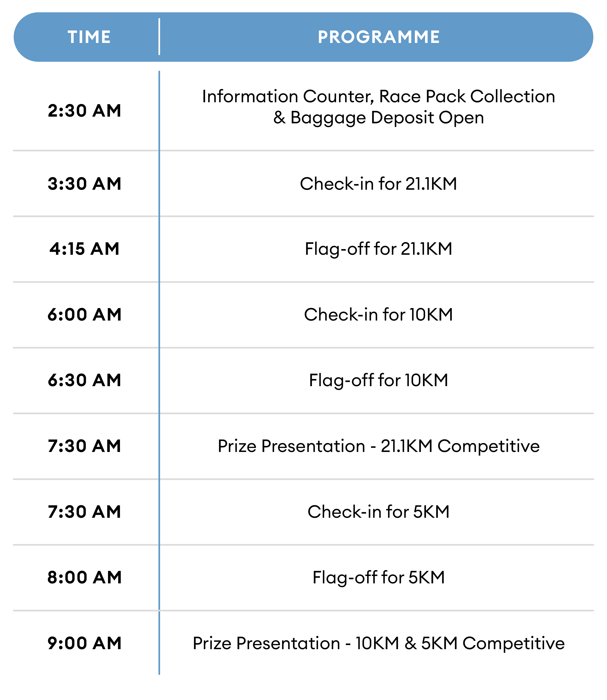Select the 3:30 AM time entry
The width and height of the screenshot is (607, 700).
click(85, 184)
